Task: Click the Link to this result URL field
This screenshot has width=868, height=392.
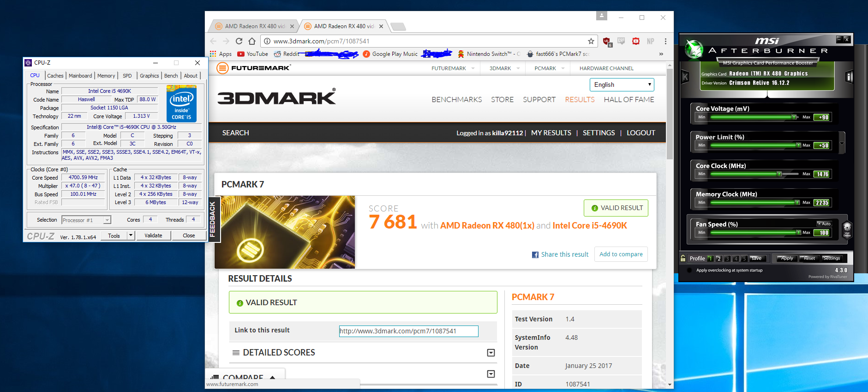Action: pos(409,331)
